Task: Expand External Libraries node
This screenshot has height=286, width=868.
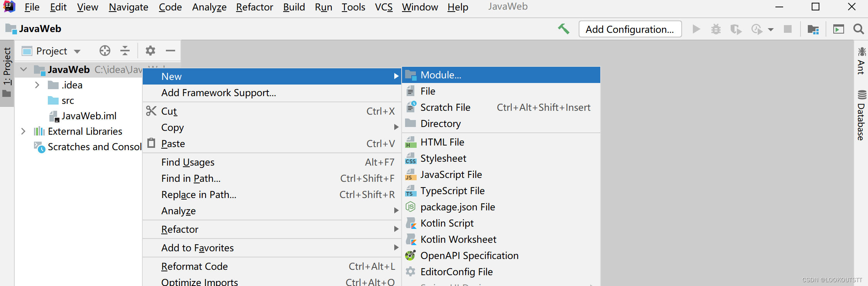Action: [x=24, y=131]
